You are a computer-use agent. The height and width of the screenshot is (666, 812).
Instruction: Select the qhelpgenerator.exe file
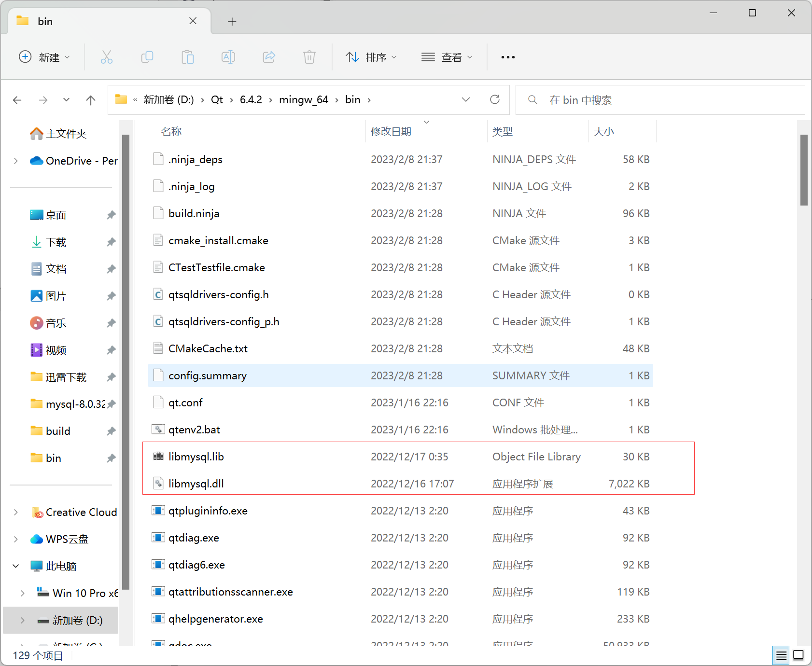[401, 619]
